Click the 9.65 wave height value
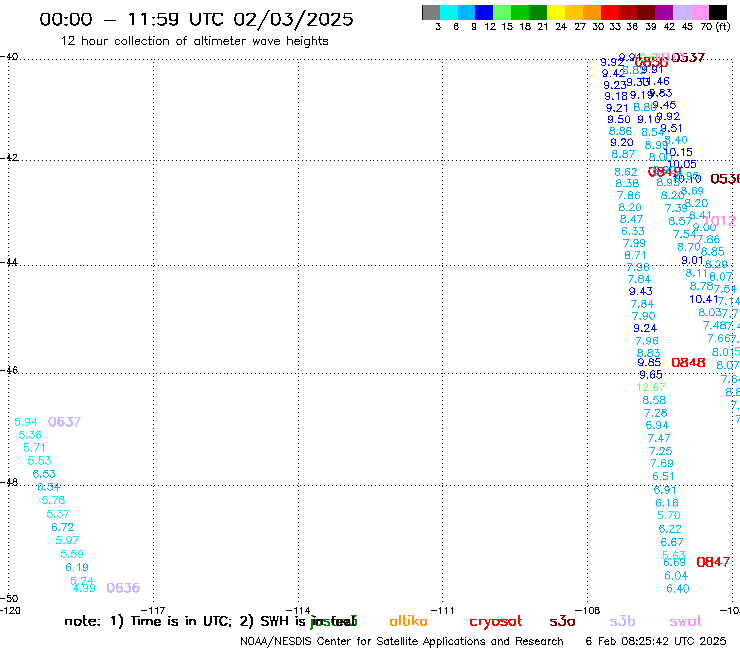The height and width of the screenshot is (650, 740). (x=651, y=375)
